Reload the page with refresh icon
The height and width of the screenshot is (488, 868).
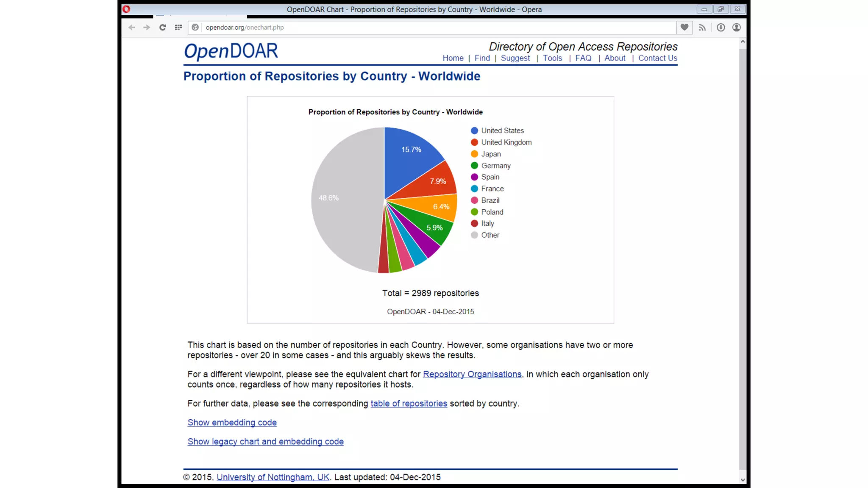click(162, 28)
